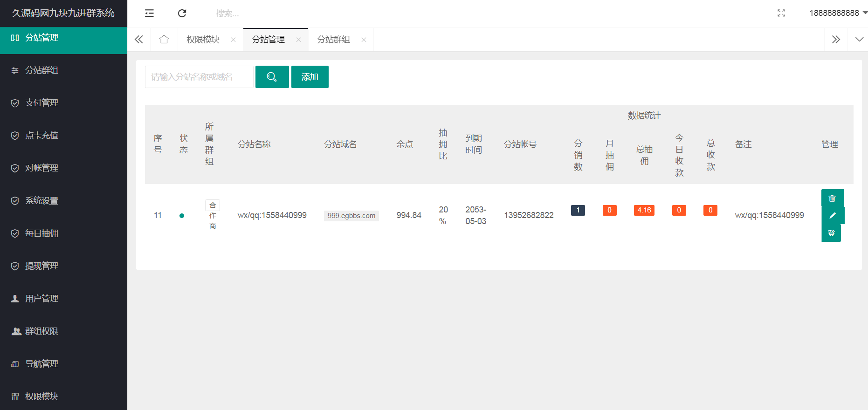Enter fullscreen with the expand icon
This screenshot has width=868, height=410.
(781, 13)
